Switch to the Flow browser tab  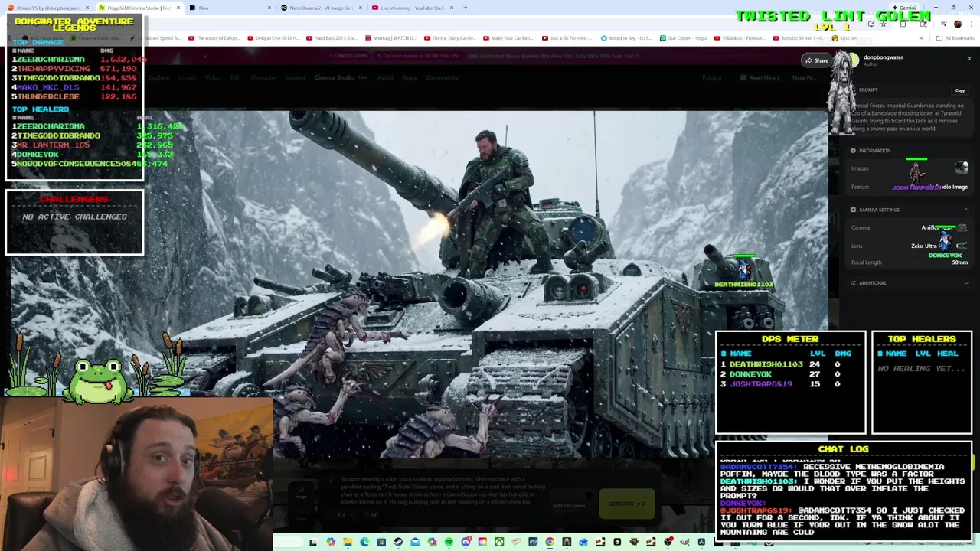click(230, 8)
